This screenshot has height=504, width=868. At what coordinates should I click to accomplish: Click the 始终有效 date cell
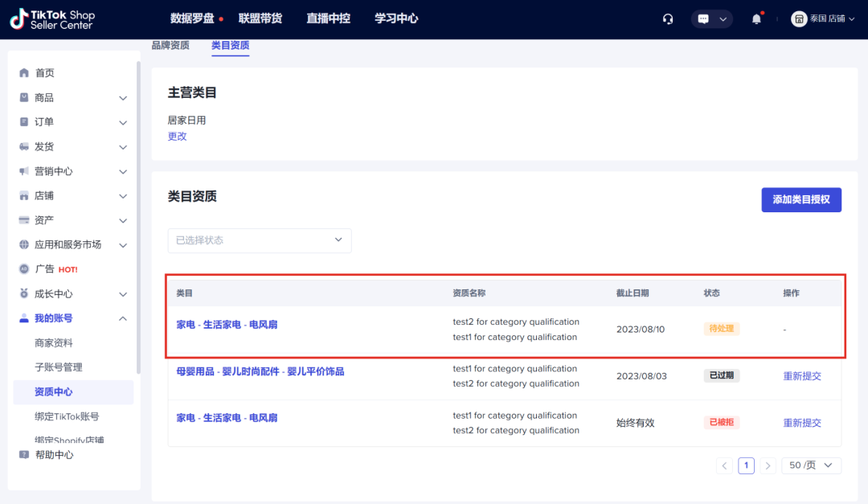point(636,423)
